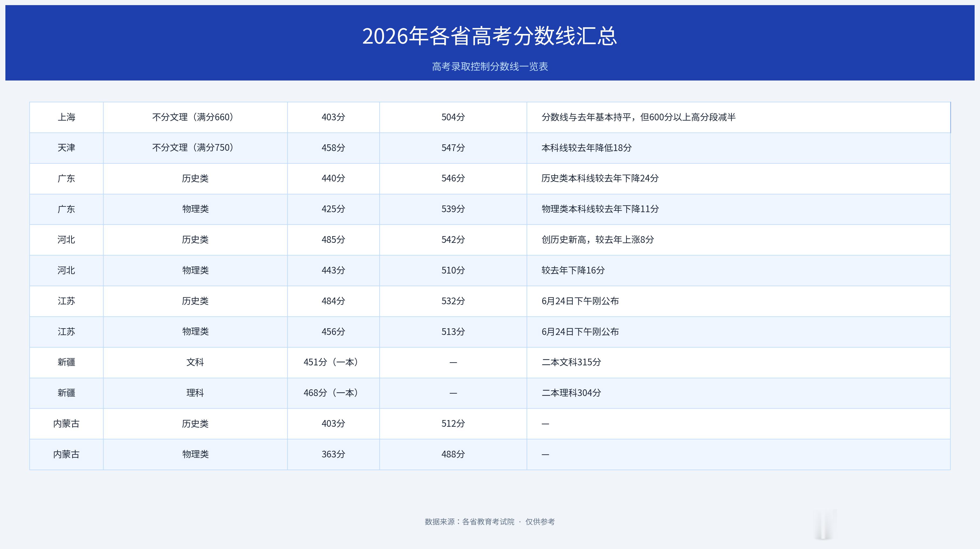Viewport: 980px width, 549px height.
Task: Click the 440分 score cell
Action: (333, 179)
